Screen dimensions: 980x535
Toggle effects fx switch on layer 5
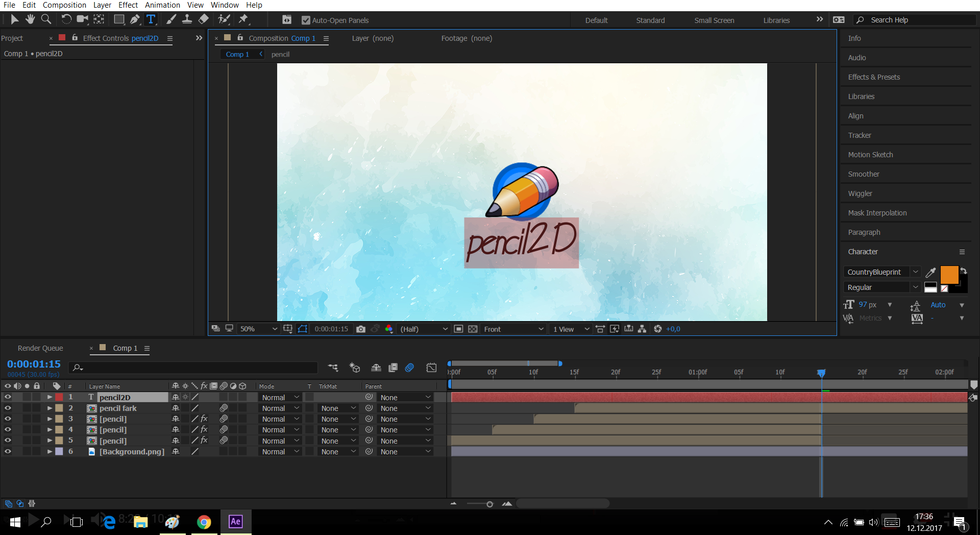point(204,440)
